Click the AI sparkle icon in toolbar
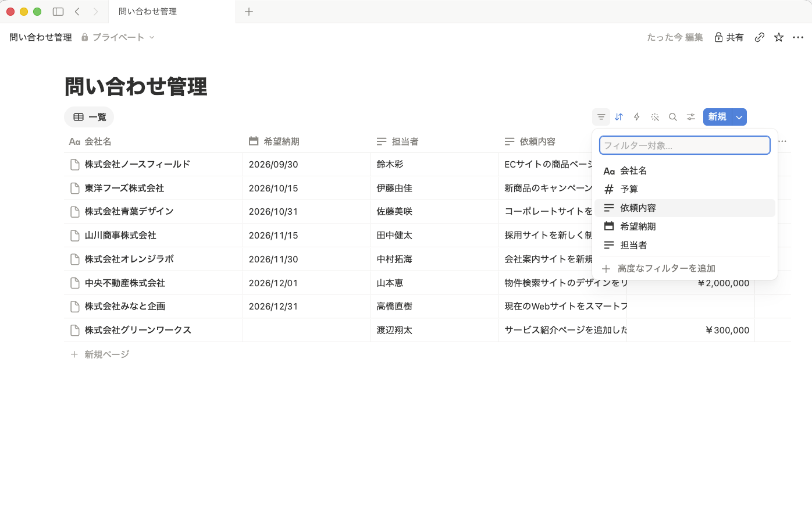The height and width of the screenshot is (519, 812). (655, 117)
